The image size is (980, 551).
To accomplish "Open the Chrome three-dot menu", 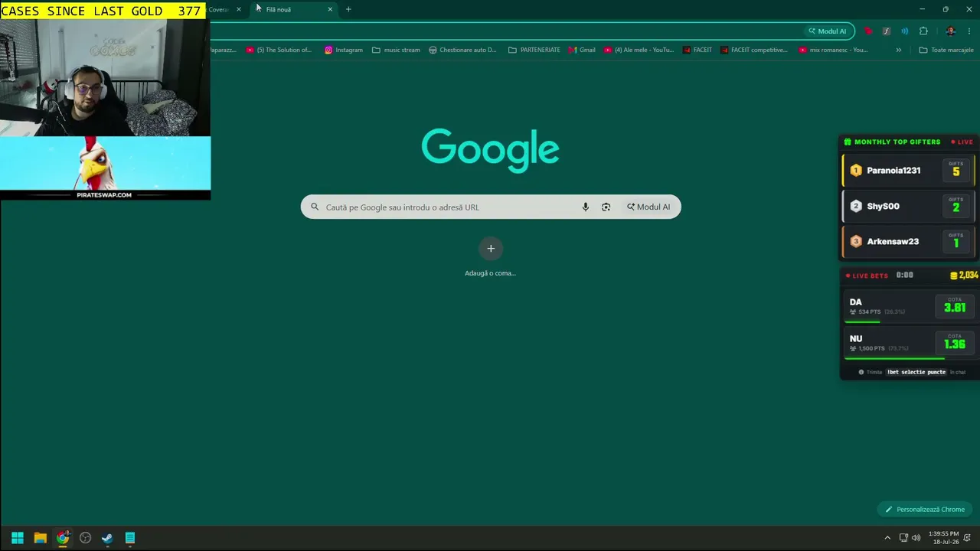I will 969,31.
